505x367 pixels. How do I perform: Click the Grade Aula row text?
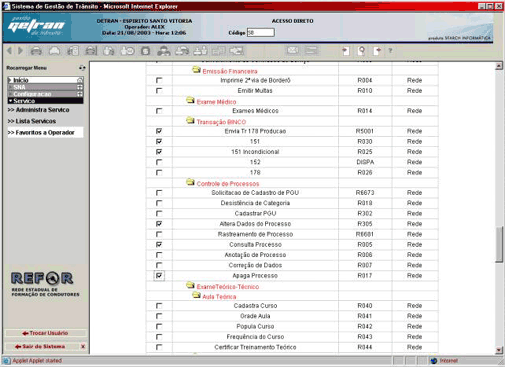255,316
